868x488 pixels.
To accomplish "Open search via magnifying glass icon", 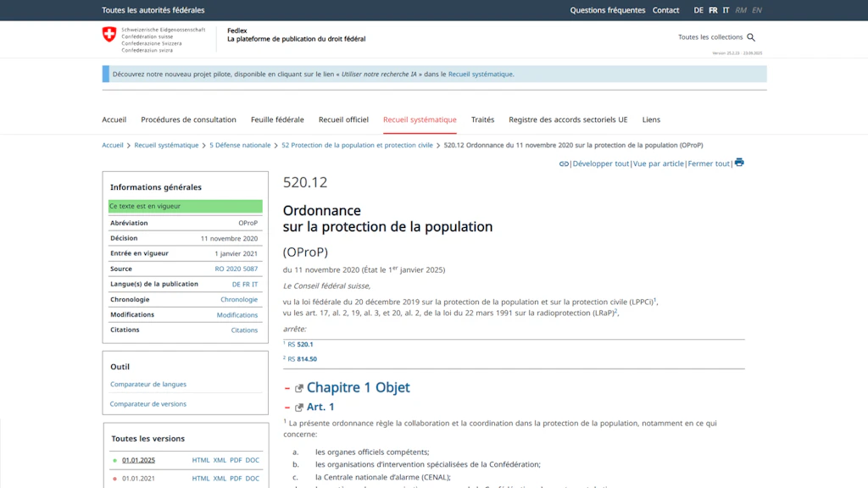I will [x=751, y=37].
